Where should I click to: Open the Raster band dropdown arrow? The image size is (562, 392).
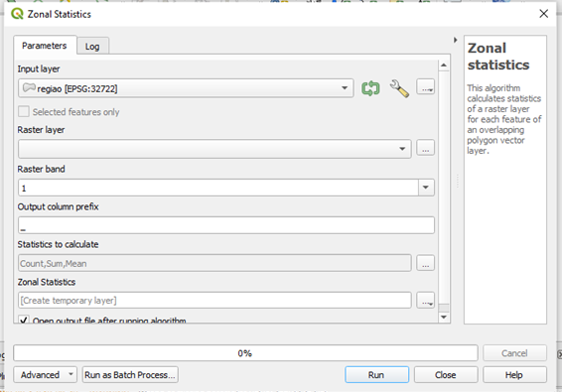[426, 188]
